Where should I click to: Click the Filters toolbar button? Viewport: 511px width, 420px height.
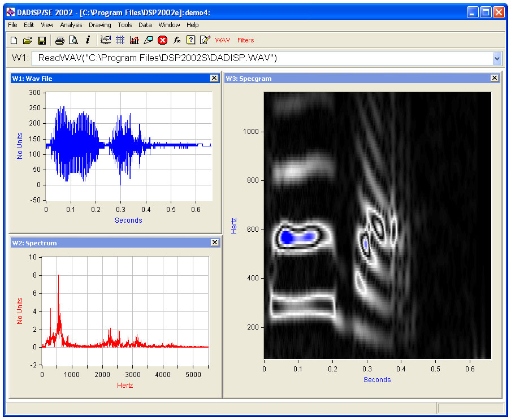point(246,40)
